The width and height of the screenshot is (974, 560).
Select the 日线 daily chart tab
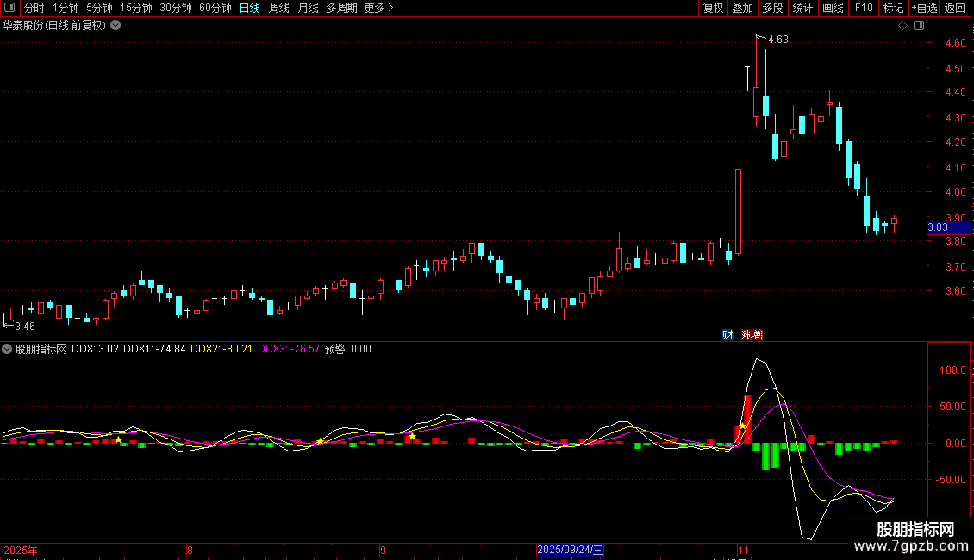(x=250, y=8)
